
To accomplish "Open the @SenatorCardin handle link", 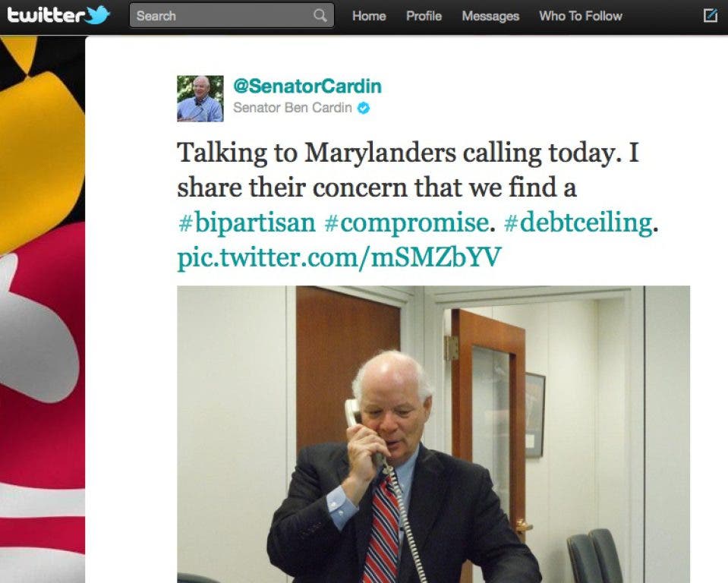I will click(x=307, y=86).
